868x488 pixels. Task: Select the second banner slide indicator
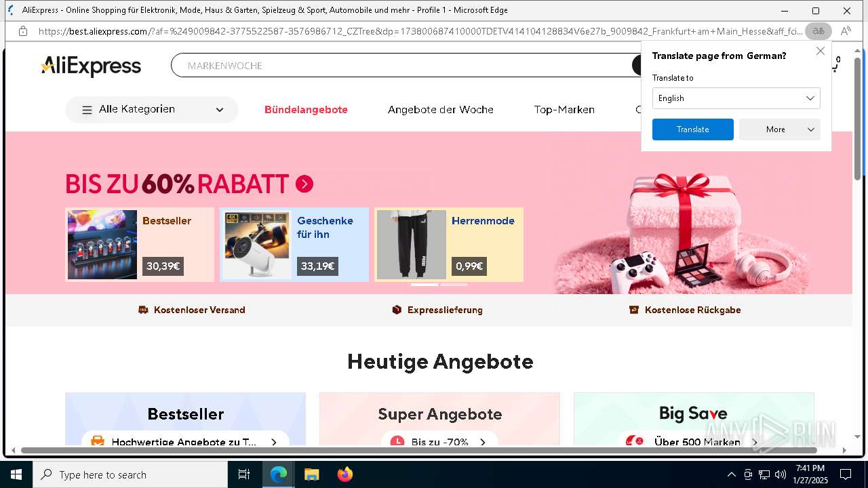pyautogui.click(x=454, y=285)
